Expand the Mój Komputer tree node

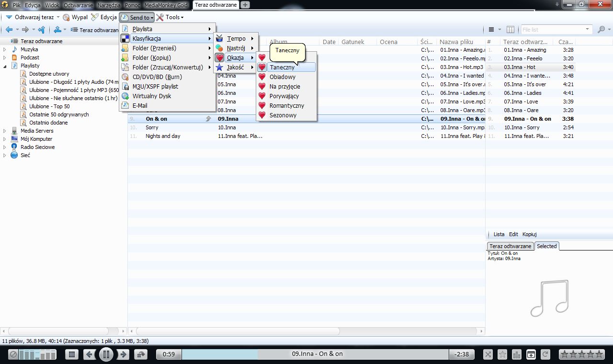point(5,139)
